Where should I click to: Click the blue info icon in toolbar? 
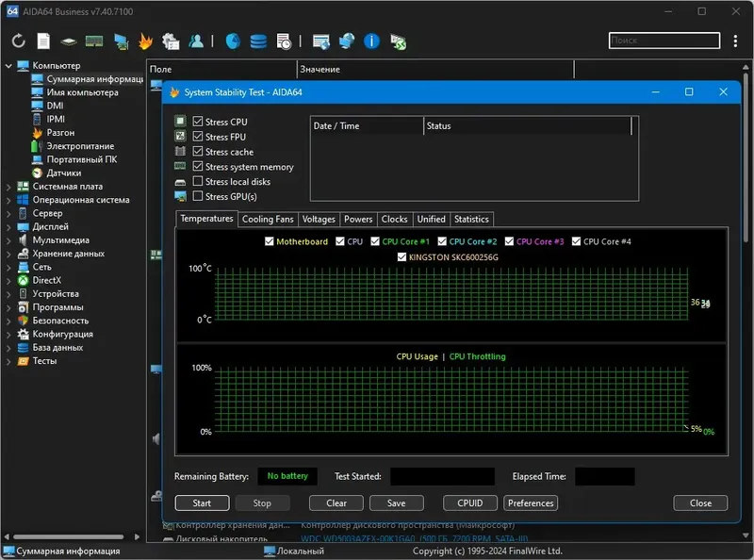point(372,41)
